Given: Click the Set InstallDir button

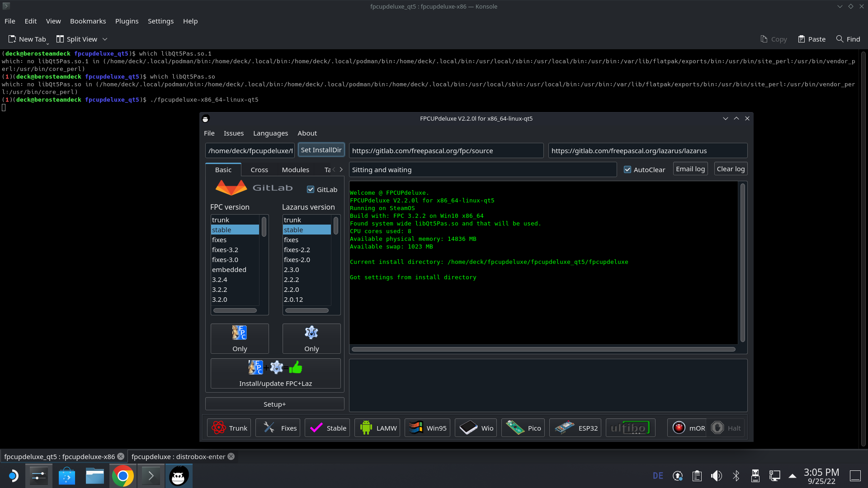Looking at the screenshot, I should (321, 150).
